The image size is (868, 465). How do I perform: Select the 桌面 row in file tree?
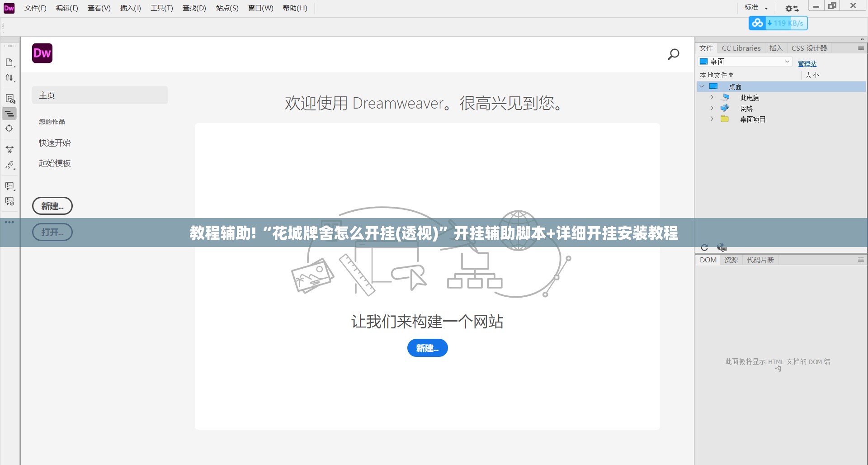point(781,86)
